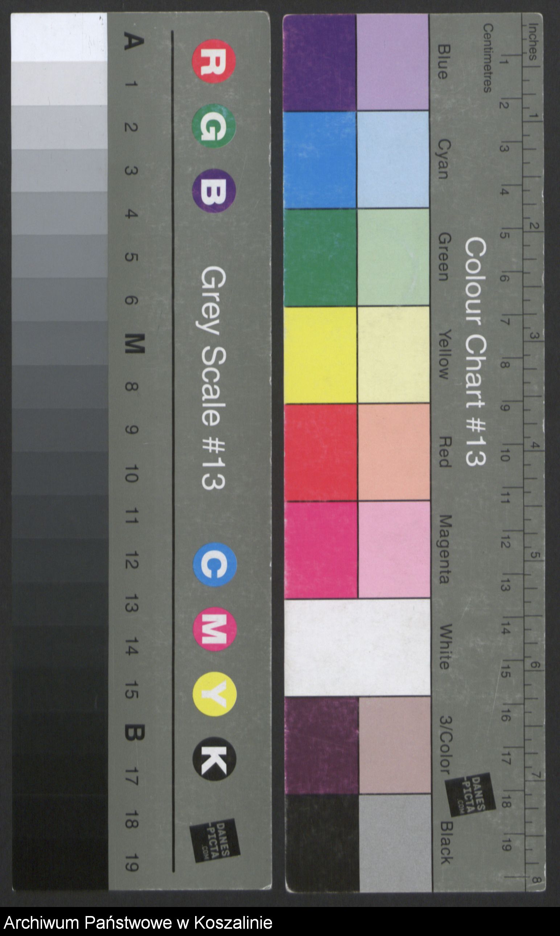Click the yellow Y circle

pyautogui.click(x=215, y=694)
